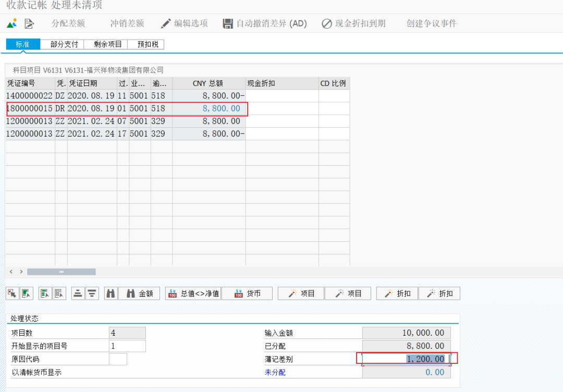Click the standalone binoculars find icon
This screenshot has height=392, width=563.
(x=111, y=293)
